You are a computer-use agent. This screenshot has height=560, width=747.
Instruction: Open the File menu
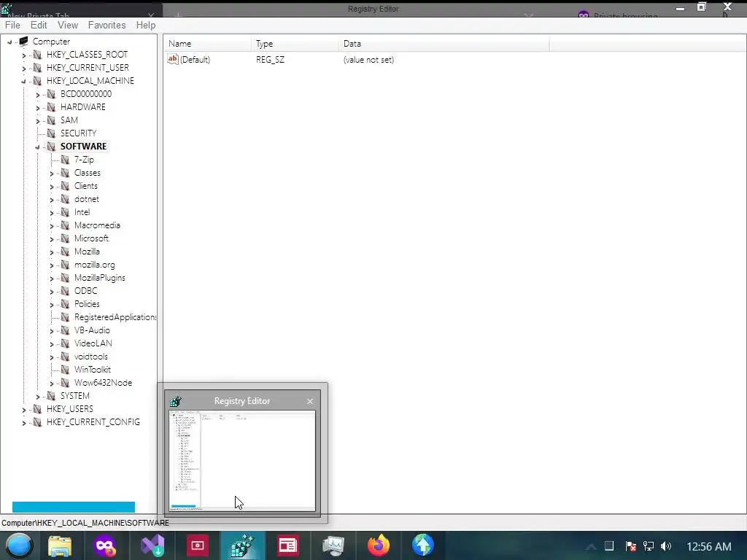(x=12, y=25)
